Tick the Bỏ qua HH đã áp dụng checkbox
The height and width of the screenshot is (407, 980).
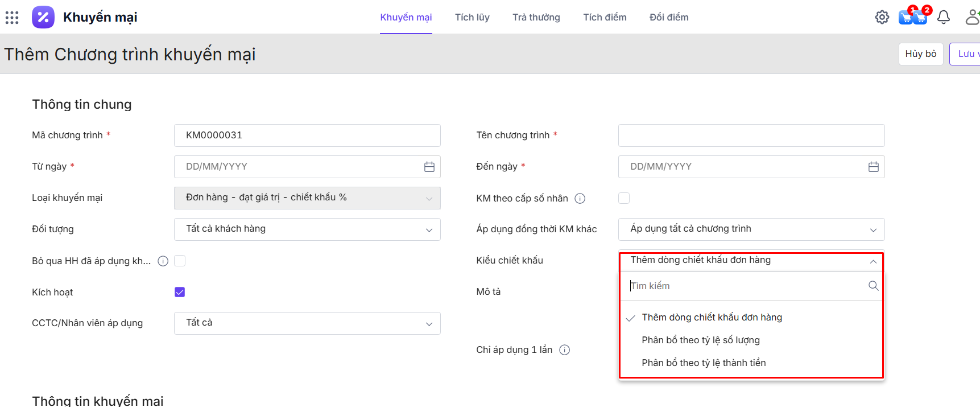[180, 261]
